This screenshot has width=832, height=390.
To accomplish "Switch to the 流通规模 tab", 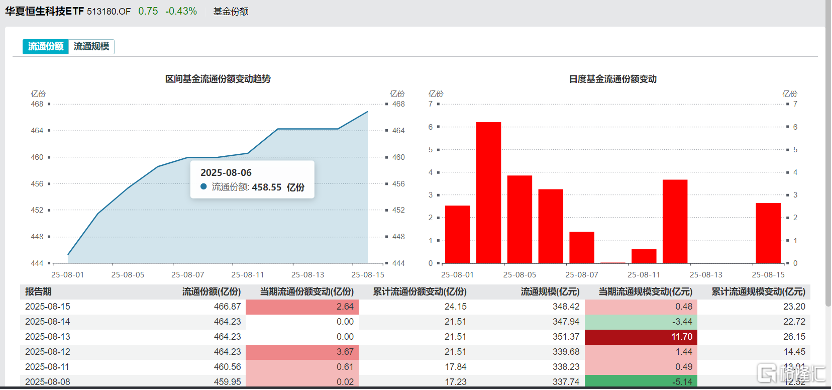I will (x=91, y=47).
